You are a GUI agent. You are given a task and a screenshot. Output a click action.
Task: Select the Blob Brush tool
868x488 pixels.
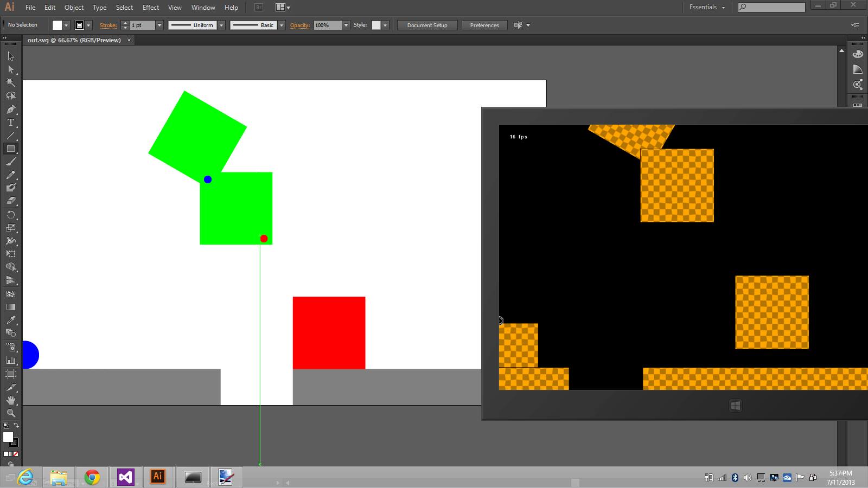[x=10, y=188]
